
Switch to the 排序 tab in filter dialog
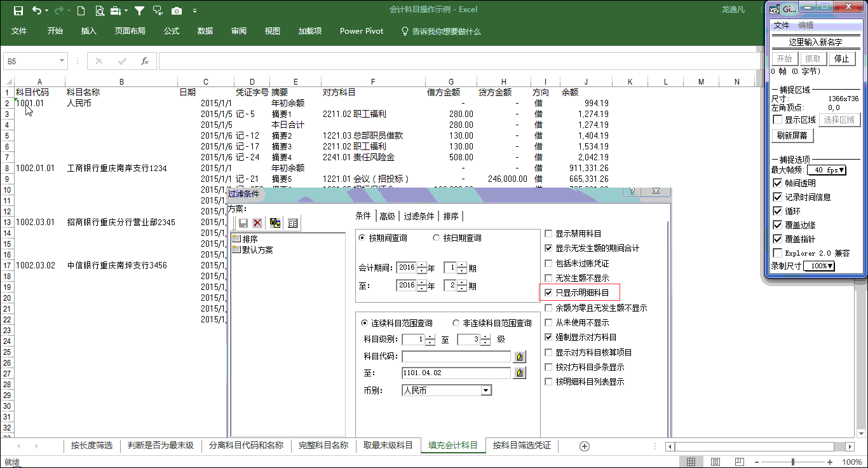coord(451,216)
